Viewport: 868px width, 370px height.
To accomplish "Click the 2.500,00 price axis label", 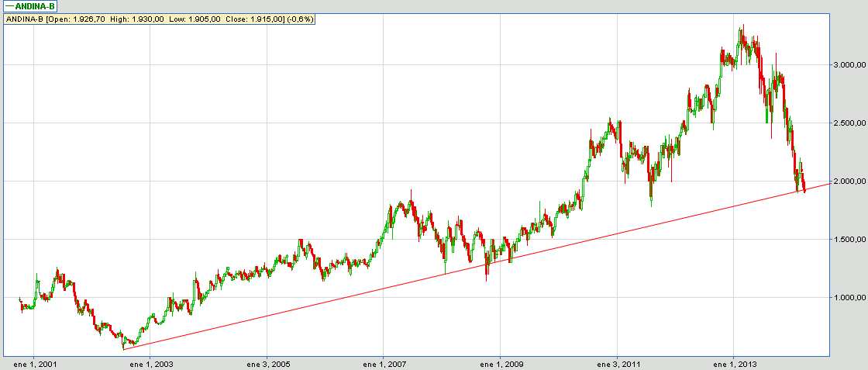I will 849,123.
